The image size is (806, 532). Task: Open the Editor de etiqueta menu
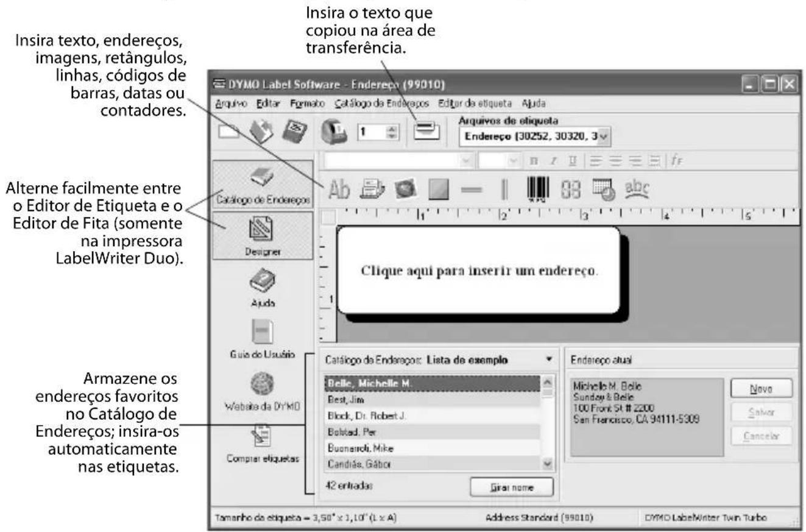point(475,104)
